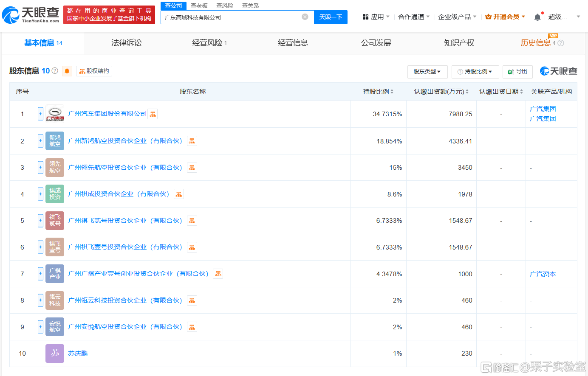Click the 股权结构 button

tap(94, 71)
